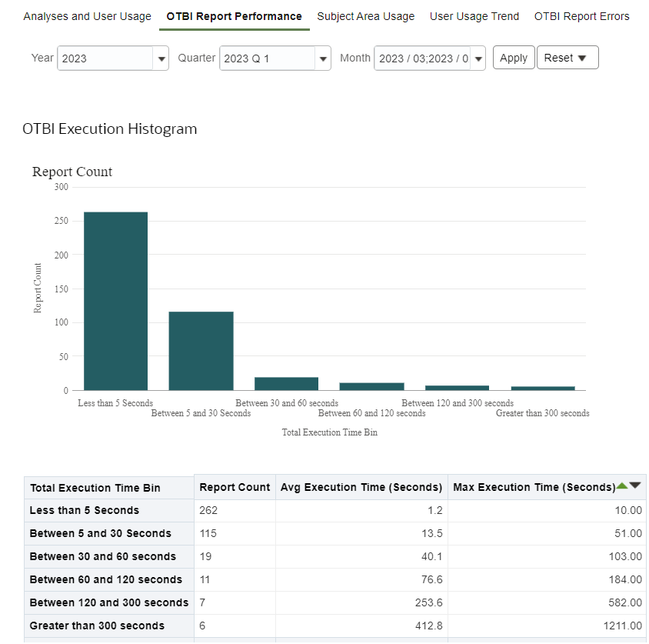Open the Subject Area Usage tab
The width and height of the screenshot is (649, 644).
pyautogui.click(x=365, y=16)
